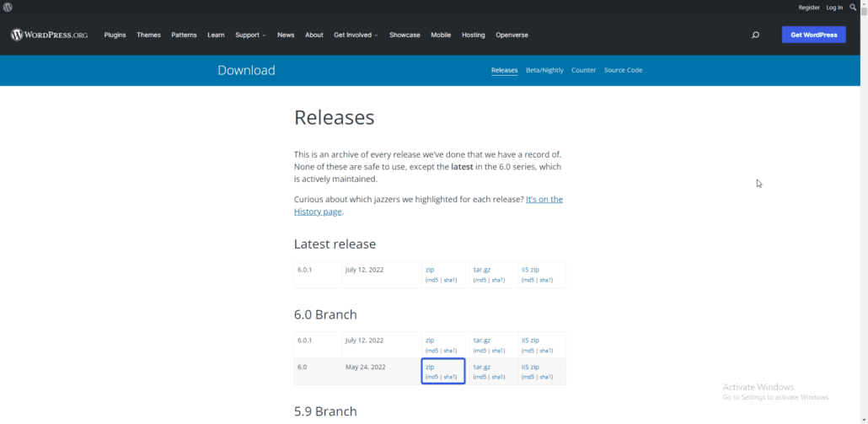Open sha1 under the 6.0 zip link

point(449,377)
